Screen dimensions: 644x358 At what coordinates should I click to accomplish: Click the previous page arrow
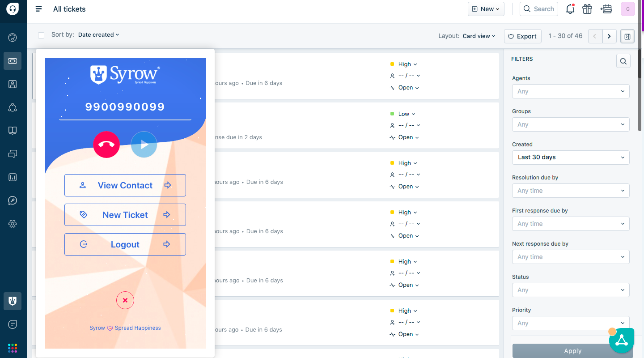595,36
